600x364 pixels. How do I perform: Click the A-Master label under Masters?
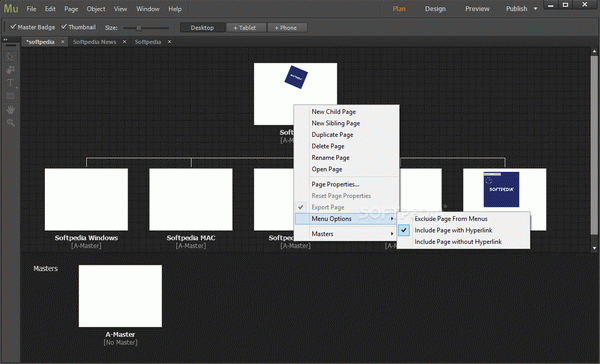point(120,334)
